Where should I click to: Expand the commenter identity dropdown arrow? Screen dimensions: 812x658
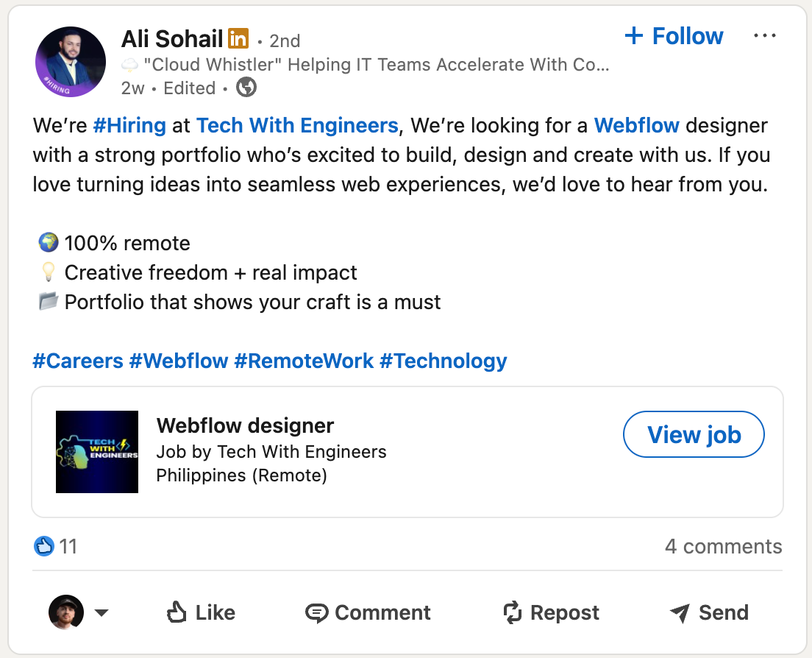(101, 612)
